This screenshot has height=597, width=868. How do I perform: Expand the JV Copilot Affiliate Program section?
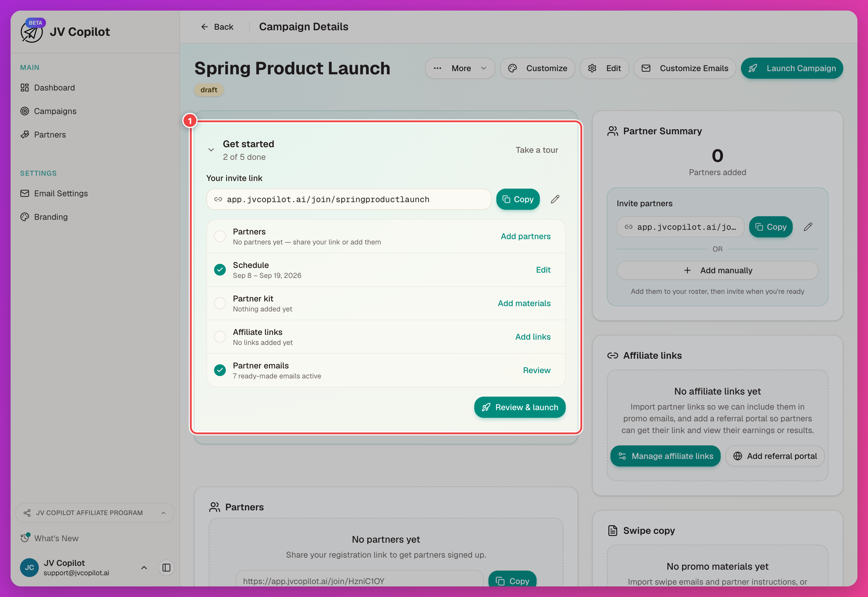[x=95, y=513]
